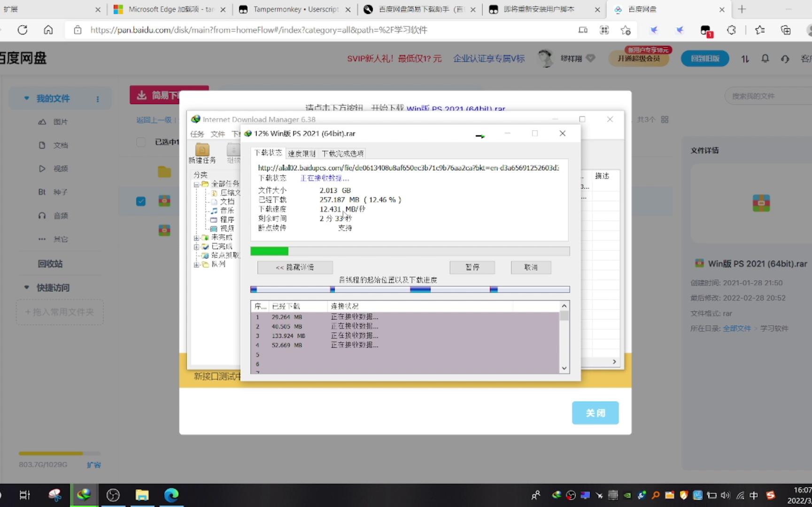Click the 取消 button in download dialog
The height and width of the screenshot is (507, 812).
click(531, 267)
